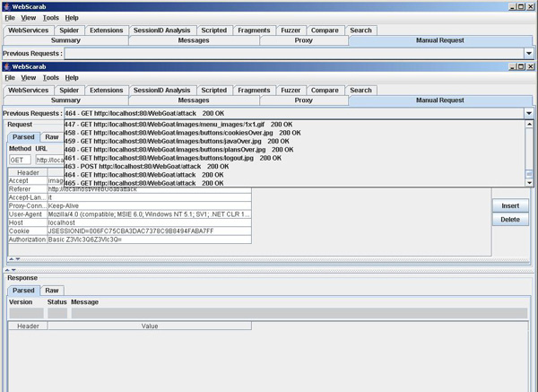This screenshot has width=538, height=392.
Task: Select request 458 for cookiesOver.jpg
Action: click(x=295, y=133)
